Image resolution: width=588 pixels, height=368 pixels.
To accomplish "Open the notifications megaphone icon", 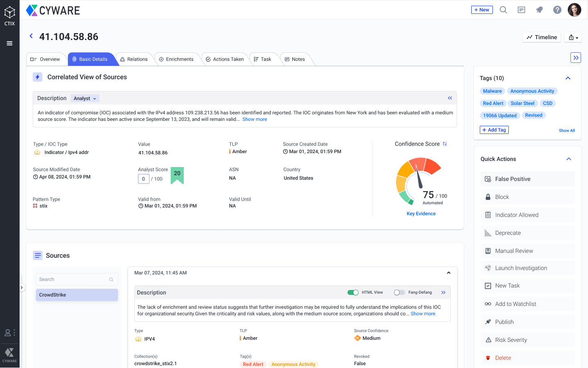I will 539,10.
